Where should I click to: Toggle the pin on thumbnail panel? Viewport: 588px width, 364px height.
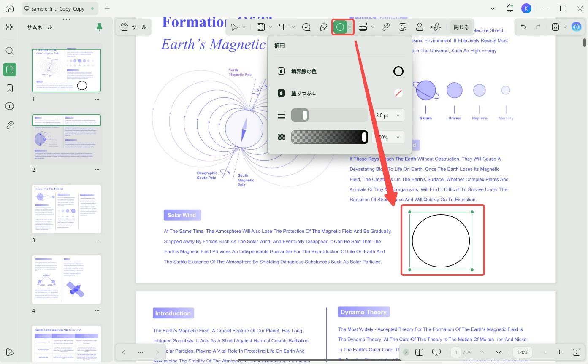tap(100, 27)
